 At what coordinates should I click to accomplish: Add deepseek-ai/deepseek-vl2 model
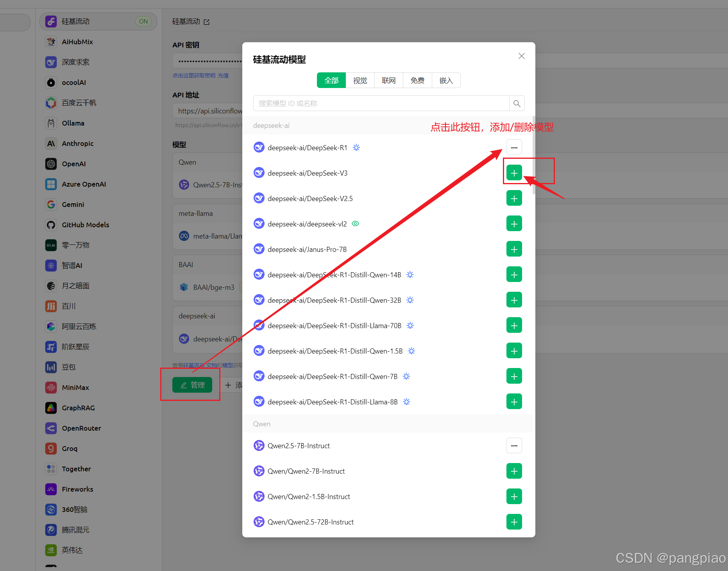point(514,224)
